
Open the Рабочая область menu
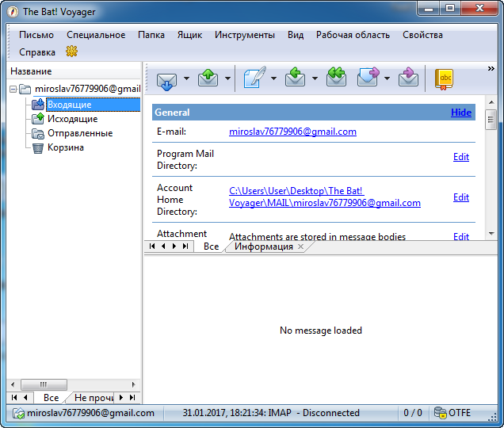353,35
